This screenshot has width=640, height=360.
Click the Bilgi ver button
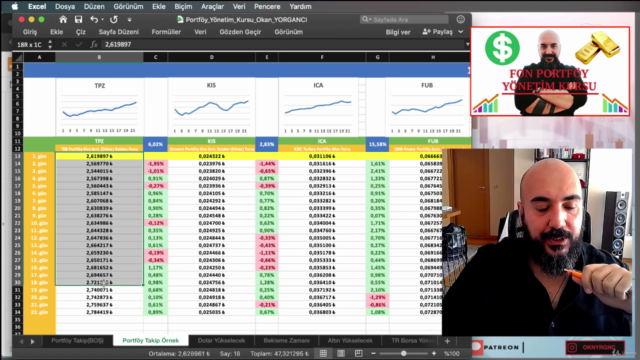[398, 32]
